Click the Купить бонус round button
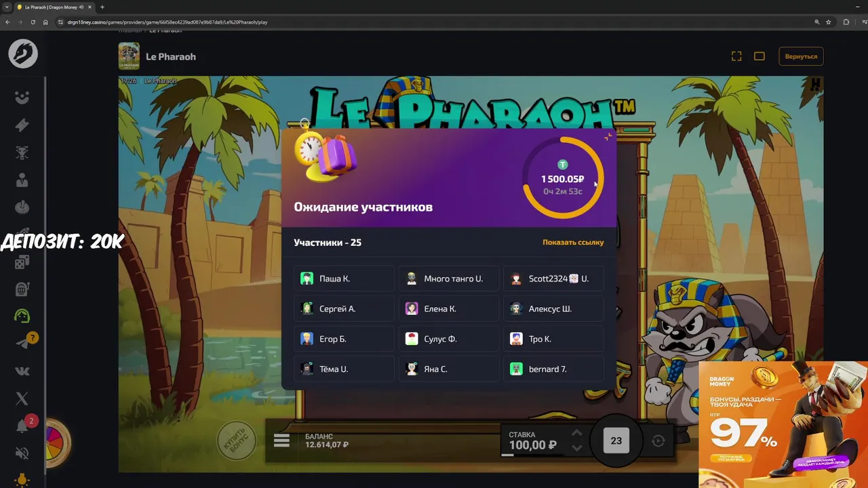Viewport: 868px width, 488px height. tap(236, 441)
